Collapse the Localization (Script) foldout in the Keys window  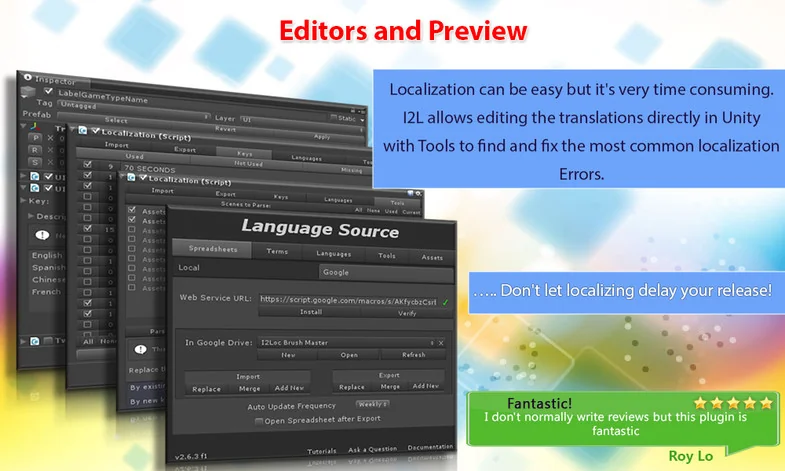pyautogui.click(x=73, y=130)
